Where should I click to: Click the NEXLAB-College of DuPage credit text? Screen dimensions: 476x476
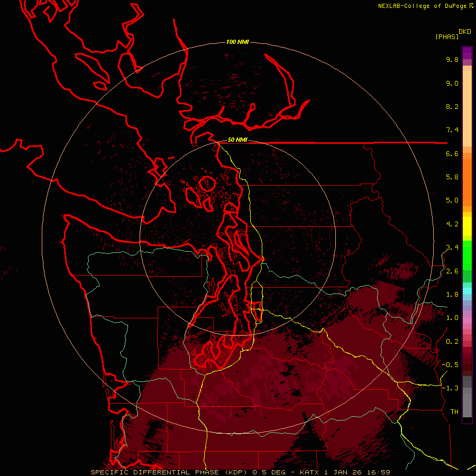[x=422, y=6]
